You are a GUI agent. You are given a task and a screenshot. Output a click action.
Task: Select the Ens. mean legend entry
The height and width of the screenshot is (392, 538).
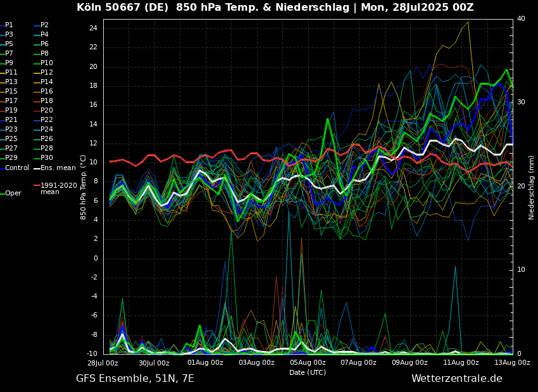point(58,168)
